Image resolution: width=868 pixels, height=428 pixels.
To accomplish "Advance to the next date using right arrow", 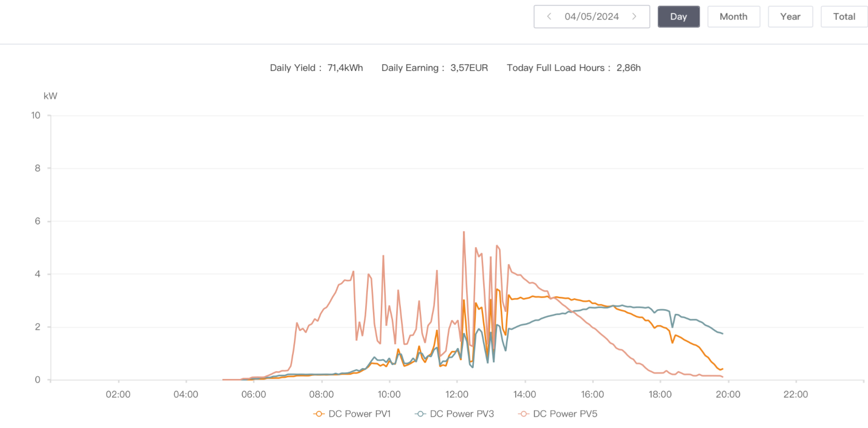I will coord(634,17).
